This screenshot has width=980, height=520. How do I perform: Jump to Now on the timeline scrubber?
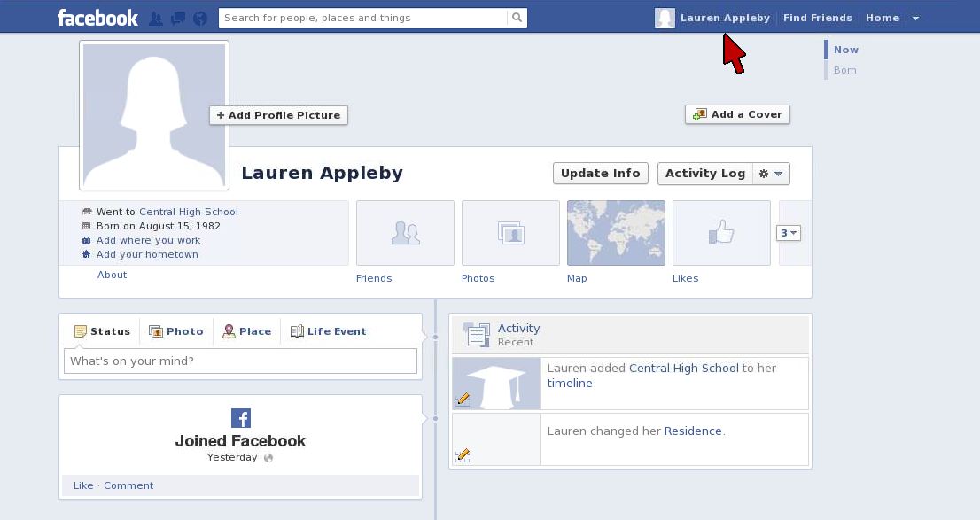pyautogui.click(x=844, y=50)
